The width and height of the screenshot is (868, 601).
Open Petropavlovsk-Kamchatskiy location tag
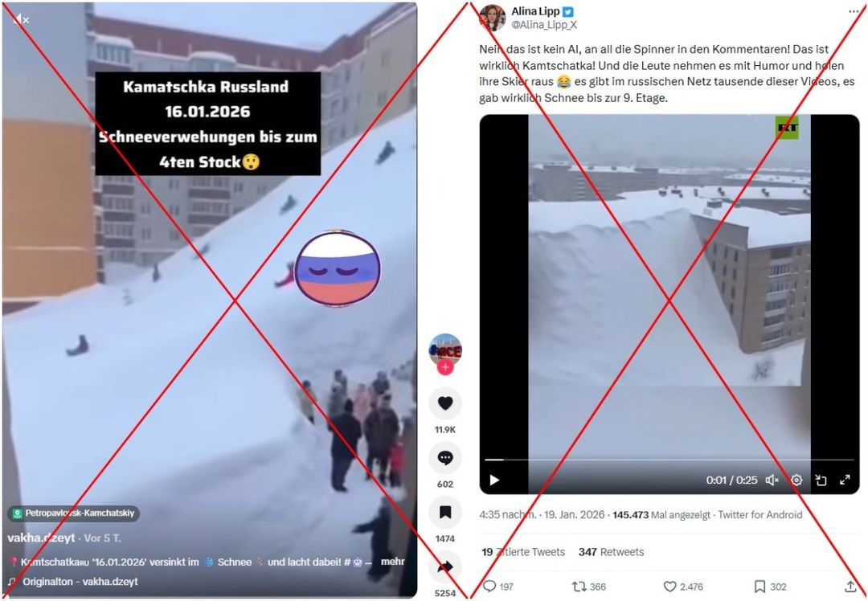pyautogui.click(x=74, y=513)
